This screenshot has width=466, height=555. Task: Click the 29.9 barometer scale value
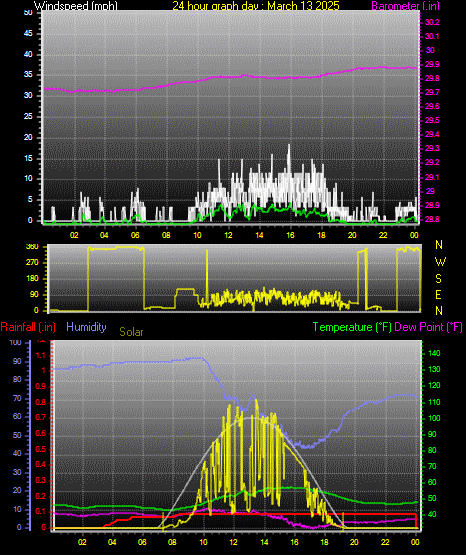[432, 64]
